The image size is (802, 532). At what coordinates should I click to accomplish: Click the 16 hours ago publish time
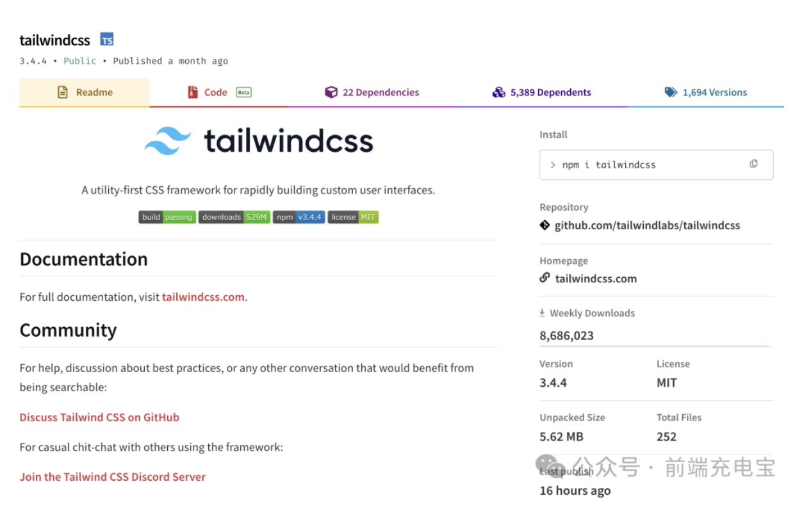(575, 490)
